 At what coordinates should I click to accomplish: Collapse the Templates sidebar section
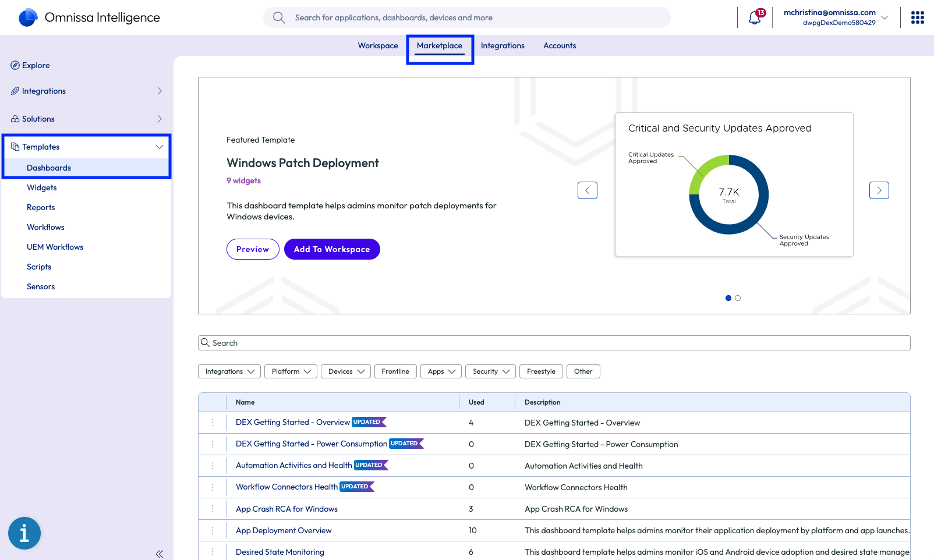pyautogui.click(x=159, y=147)
